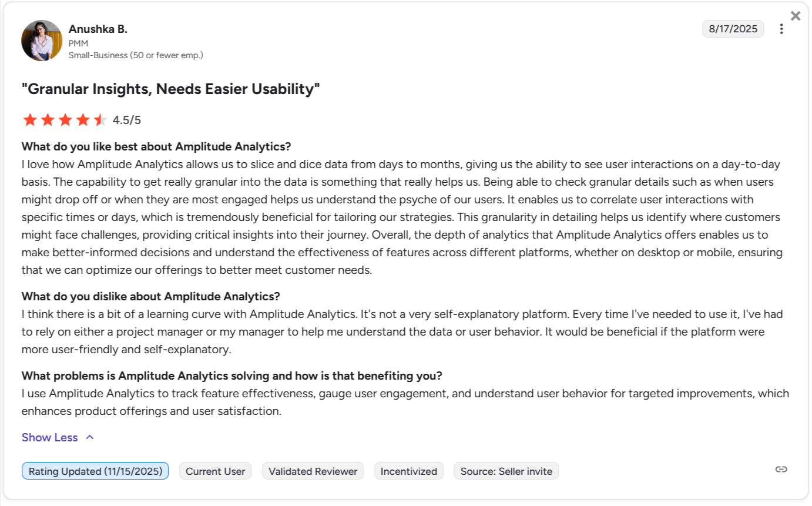Viewport: 812px width, 506px height.
Task: Open Anushka B.'s profile photo
Action: click(x=42, y=41)
